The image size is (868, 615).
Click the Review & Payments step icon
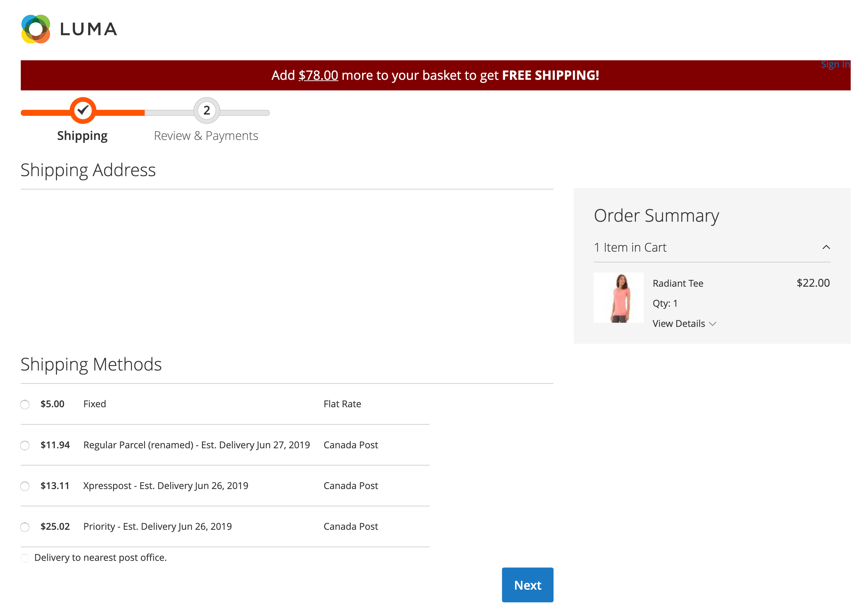point(206,109)
